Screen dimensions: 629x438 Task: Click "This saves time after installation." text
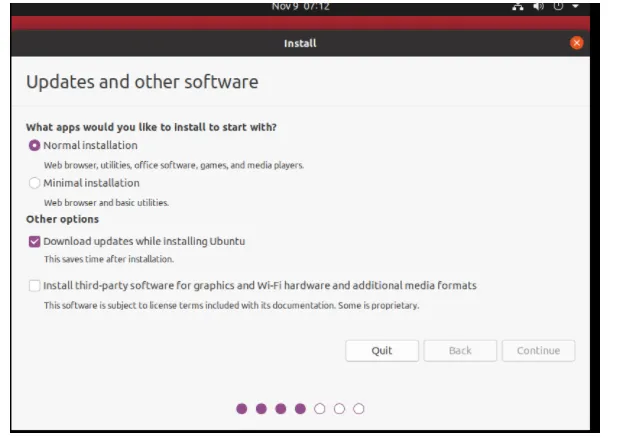109,259
